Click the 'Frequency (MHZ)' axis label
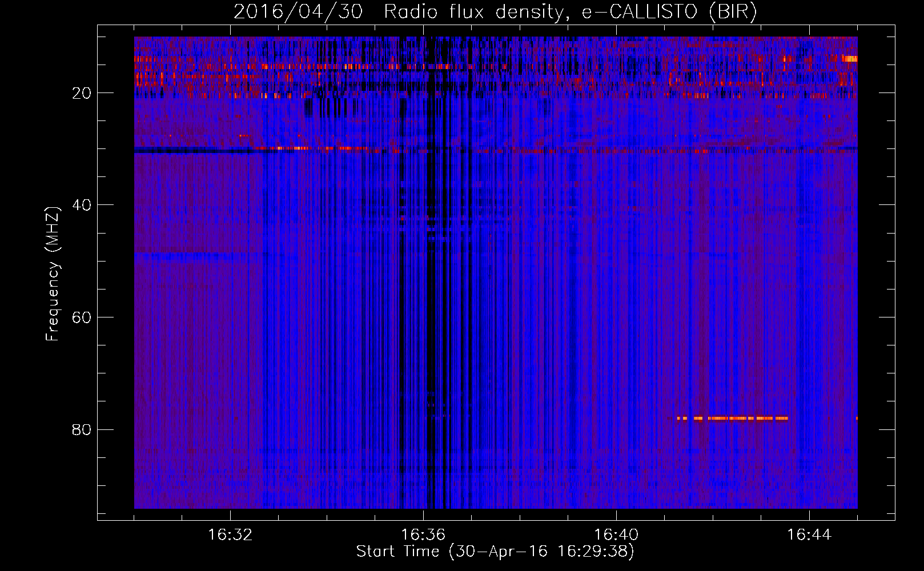Viewport: 924px width, 571px height. pyautogui.click(x=53, y=274)
